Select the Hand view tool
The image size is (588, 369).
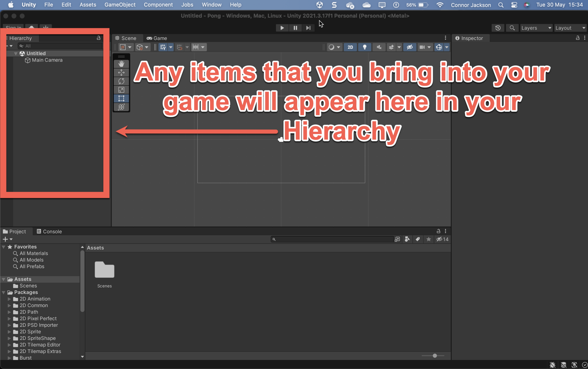(x=121, y=64)
